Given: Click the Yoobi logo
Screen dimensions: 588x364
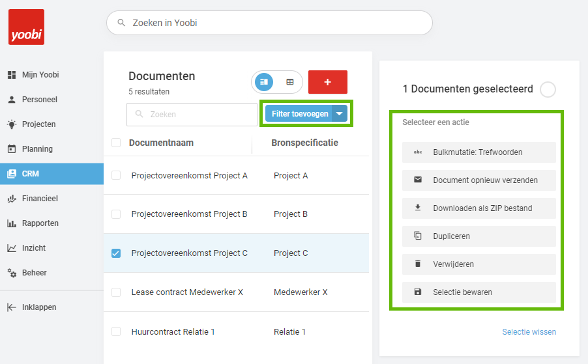Looking at the screenshot, I should (x=26, y=27).
